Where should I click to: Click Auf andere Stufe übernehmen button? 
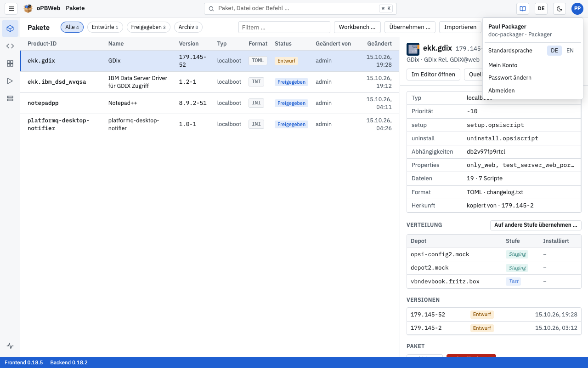click(536, 225)
